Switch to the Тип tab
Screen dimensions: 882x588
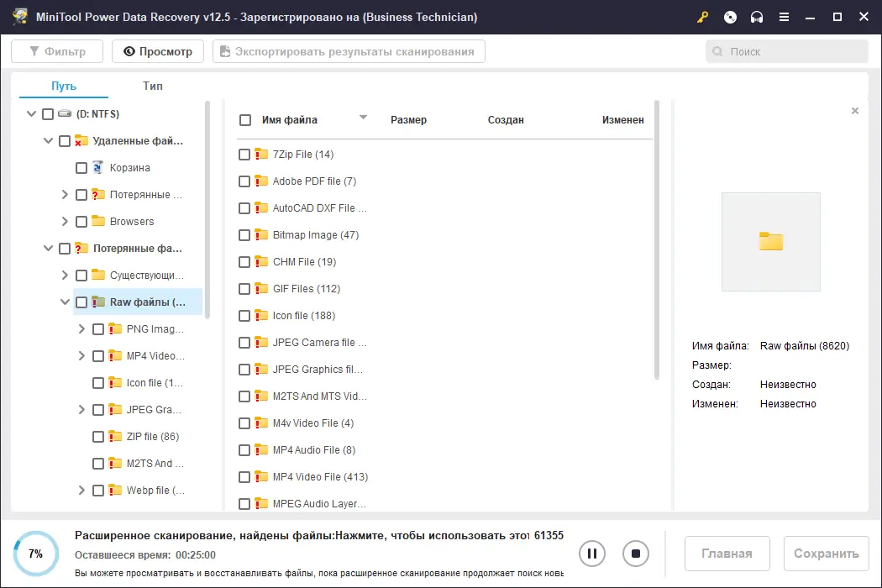pos(152,86)
